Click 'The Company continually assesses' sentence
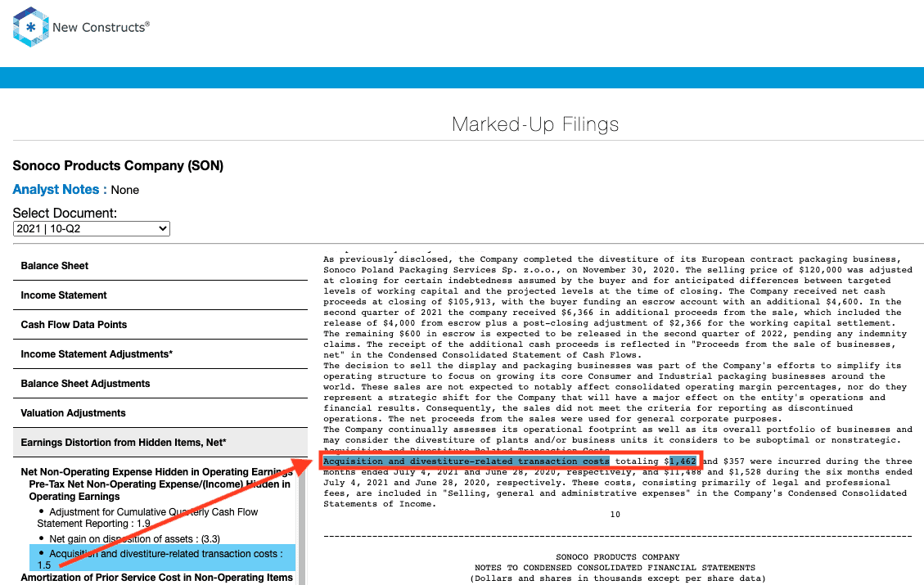The image size is (924, 585). tap(618, 430)
